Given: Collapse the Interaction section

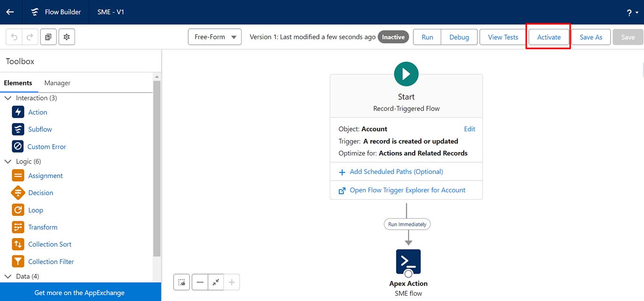Looking at the screenshot, I should (8, 98).
